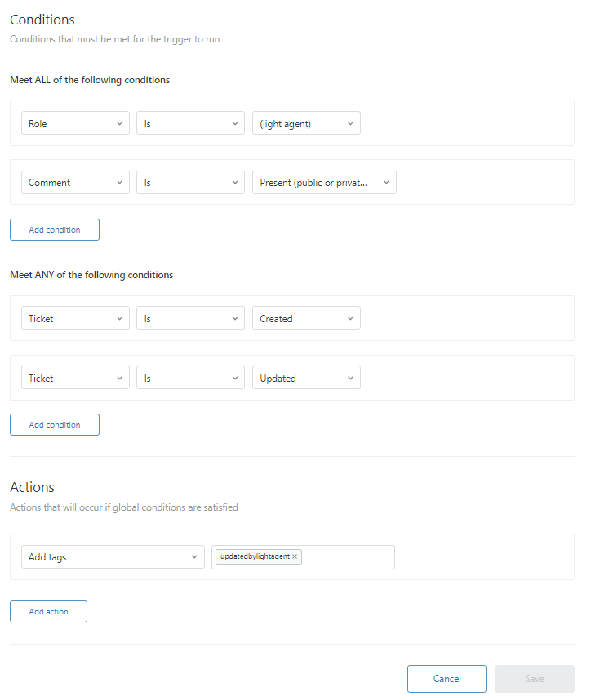Open the operator dropdown next to Role
The width and height of the screenshot is (591, 700).
tap(191, 123)
